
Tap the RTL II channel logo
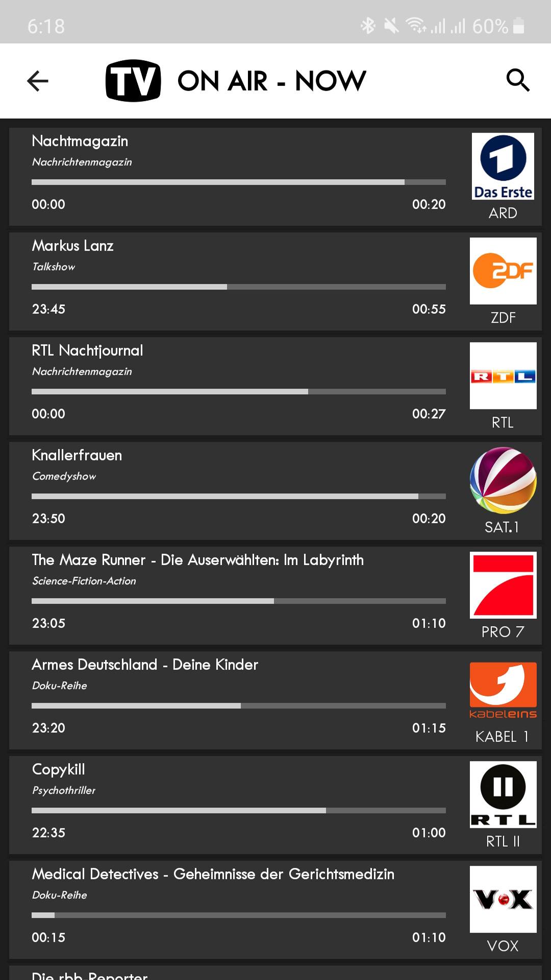(x=503, y=794)
